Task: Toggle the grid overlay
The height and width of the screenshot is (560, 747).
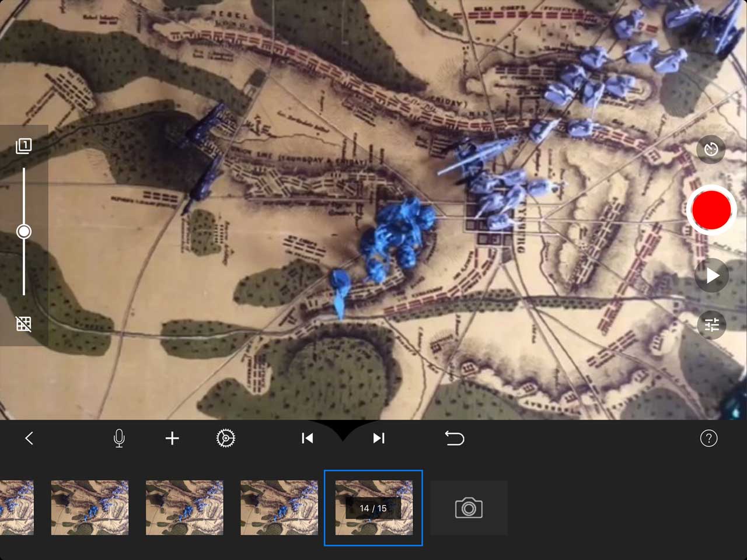Action: (24, 324)
